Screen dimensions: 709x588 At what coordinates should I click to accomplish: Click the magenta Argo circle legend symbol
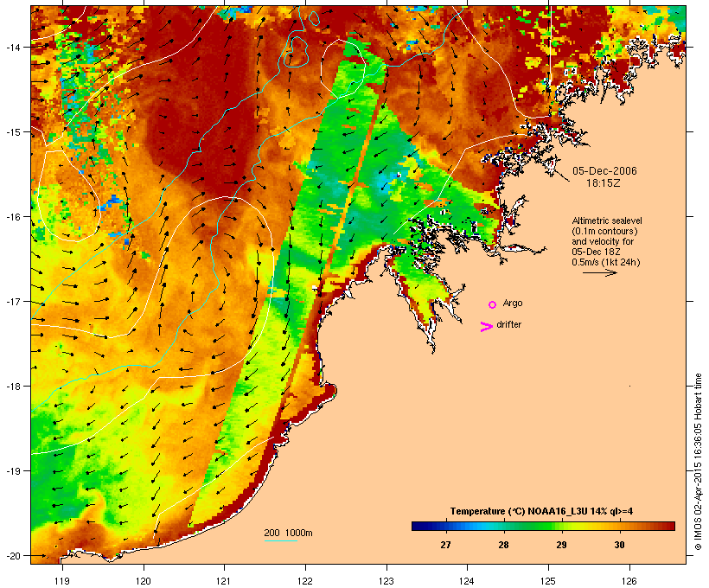(493, 304)
